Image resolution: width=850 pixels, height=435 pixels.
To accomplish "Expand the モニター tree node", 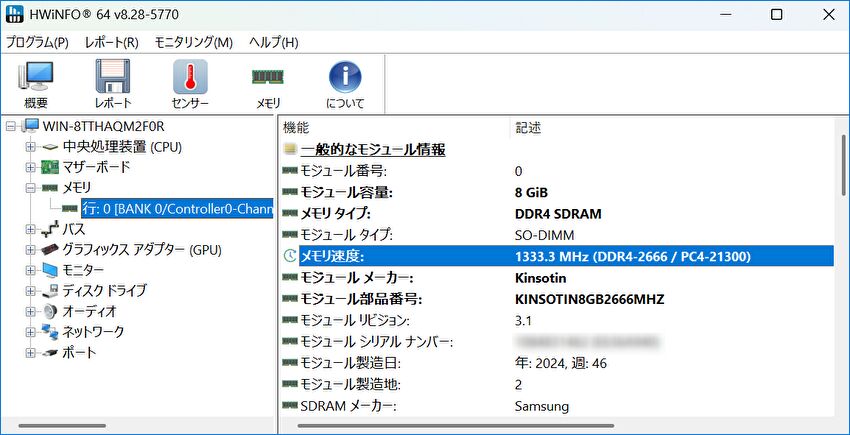I will coord(30,270).
